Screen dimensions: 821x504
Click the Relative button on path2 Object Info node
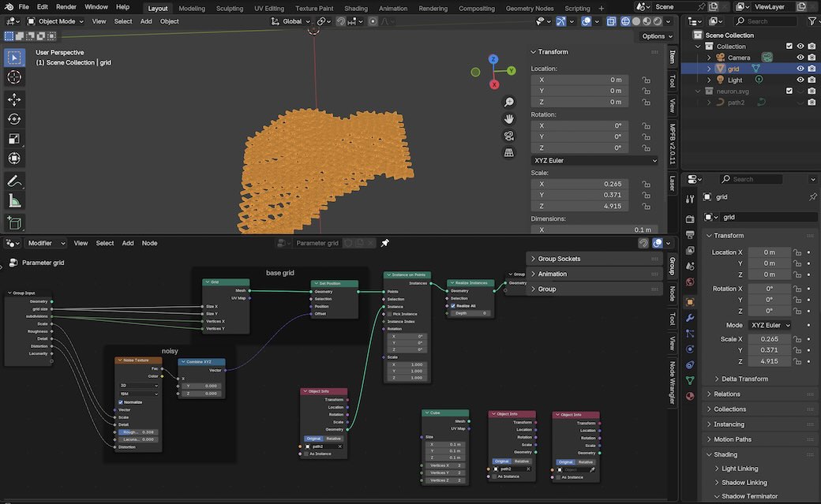coord(334,439)
